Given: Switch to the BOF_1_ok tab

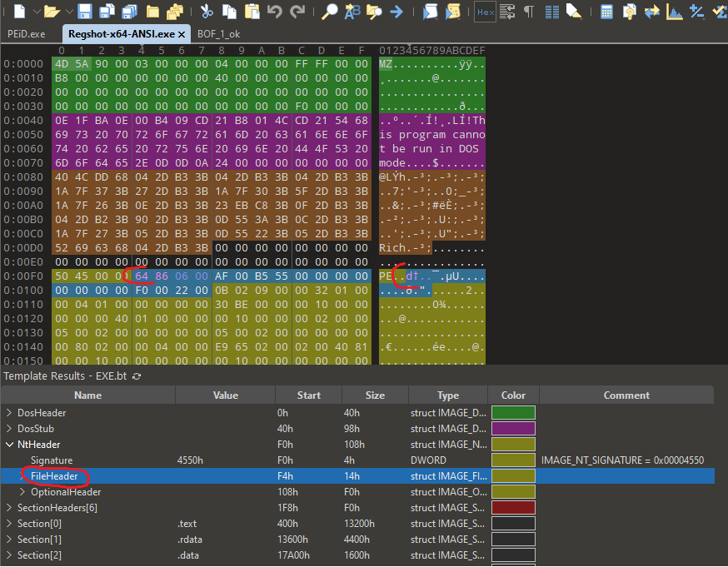Looking at the screenshot, I should click(x=219, y=34).
